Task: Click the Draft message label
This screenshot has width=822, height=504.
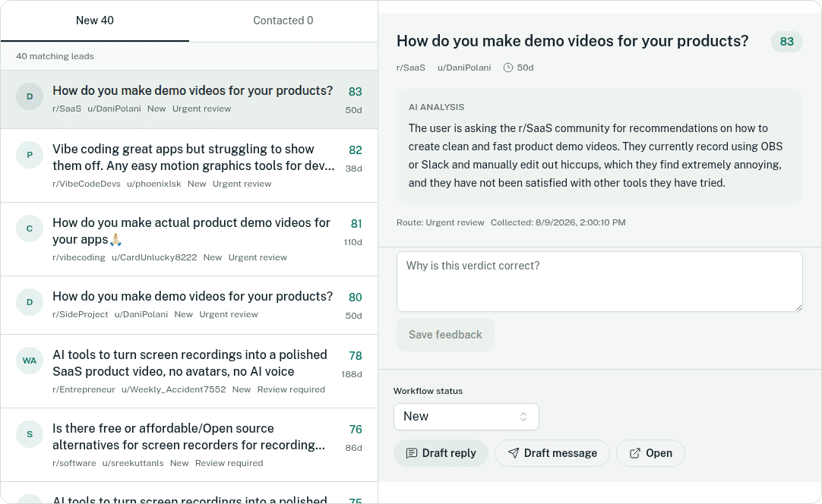Action: click(561, 453)
